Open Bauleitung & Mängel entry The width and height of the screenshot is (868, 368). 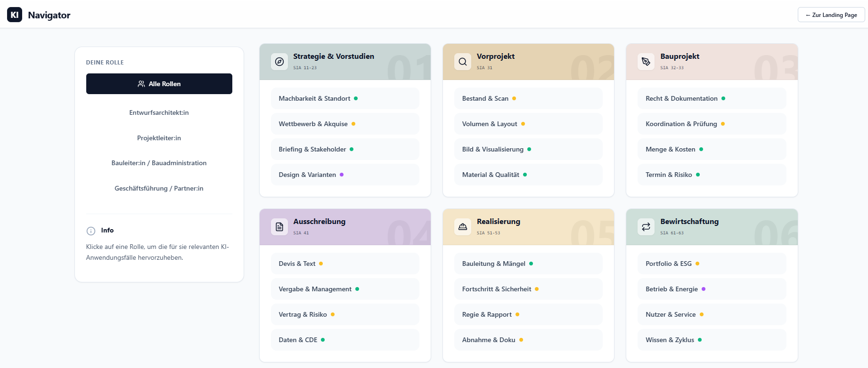point(528,264)
